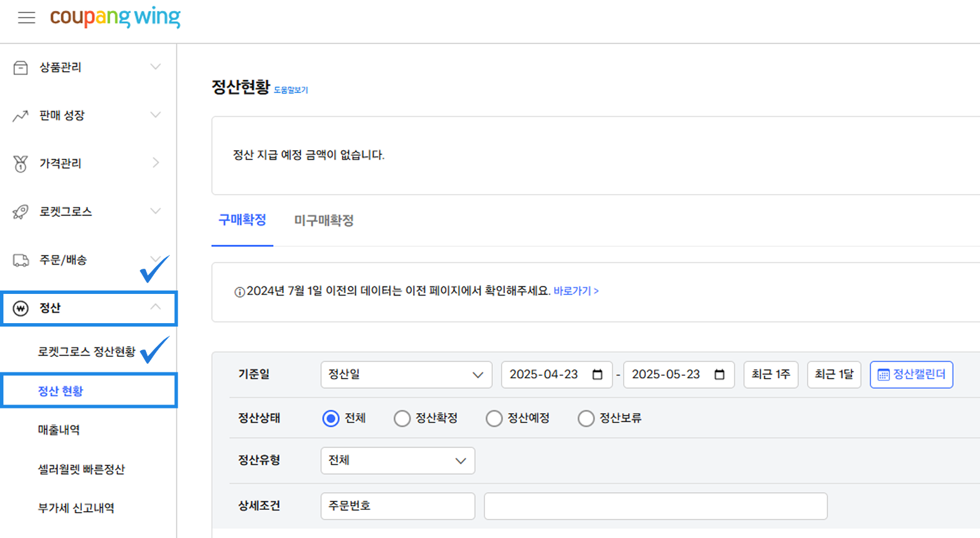Open the 정산캘린더 calendar button
This screenshot has height=538, width=980.
click(x=911, y=374)
